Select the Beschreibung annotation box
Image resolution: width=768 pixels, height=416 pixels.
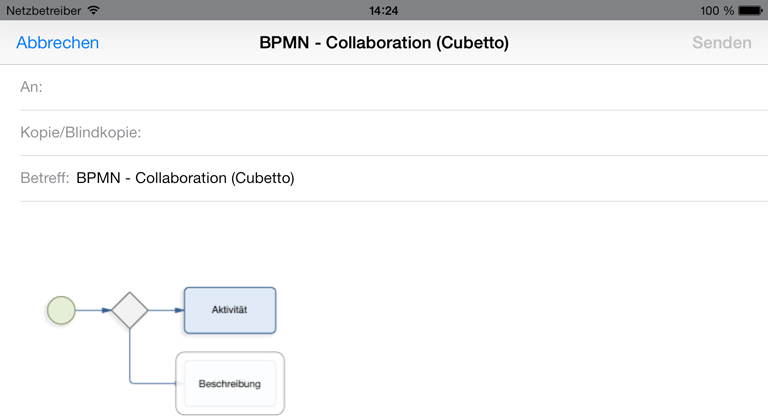pyautogui.click(x=230, y=383)
